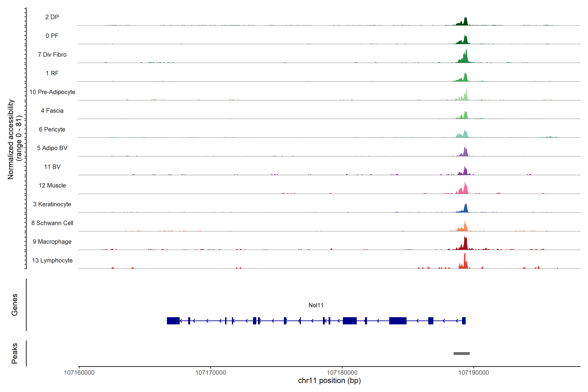This screenshot has width=588, height=392.
Task: Click the Genes panel label
Action: [15, 305]
